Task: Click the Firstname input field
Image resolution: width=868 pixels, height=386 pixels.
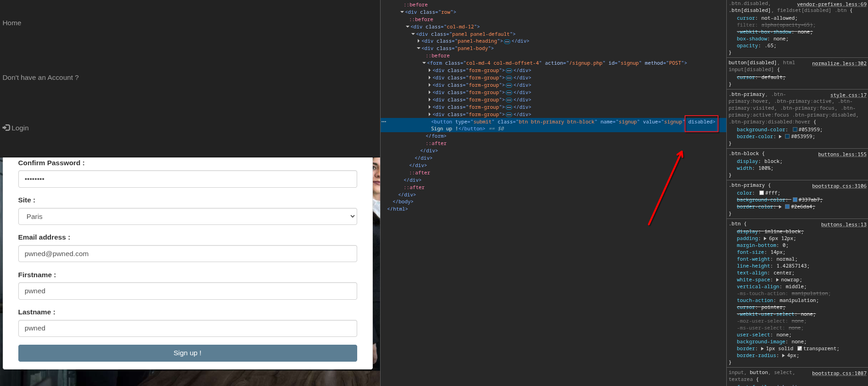Action: point(188,291)
